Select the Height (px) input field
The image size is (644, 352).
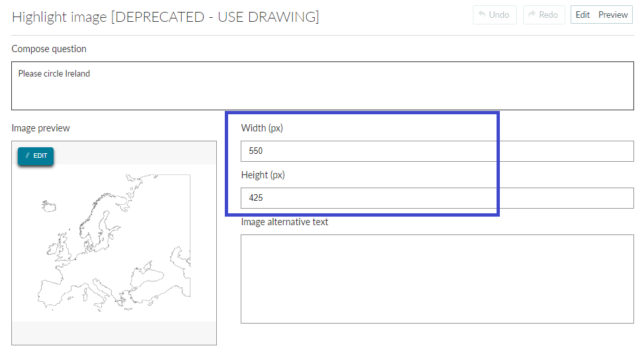(437, 197)
